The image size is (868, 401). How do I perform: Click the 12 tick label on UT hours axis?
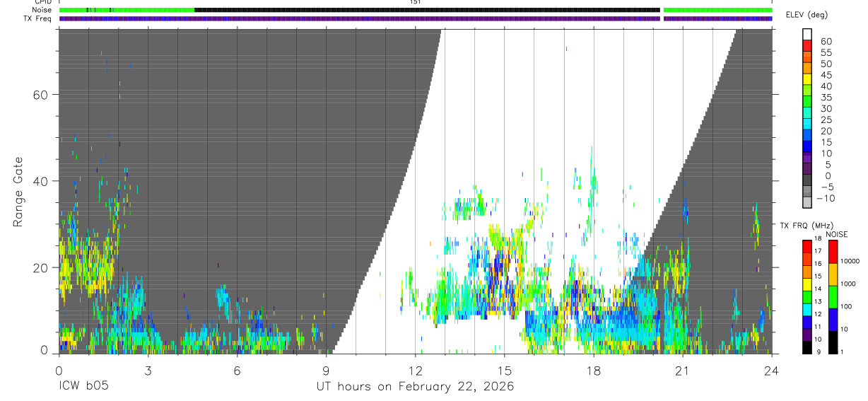(x=415, y=370)
